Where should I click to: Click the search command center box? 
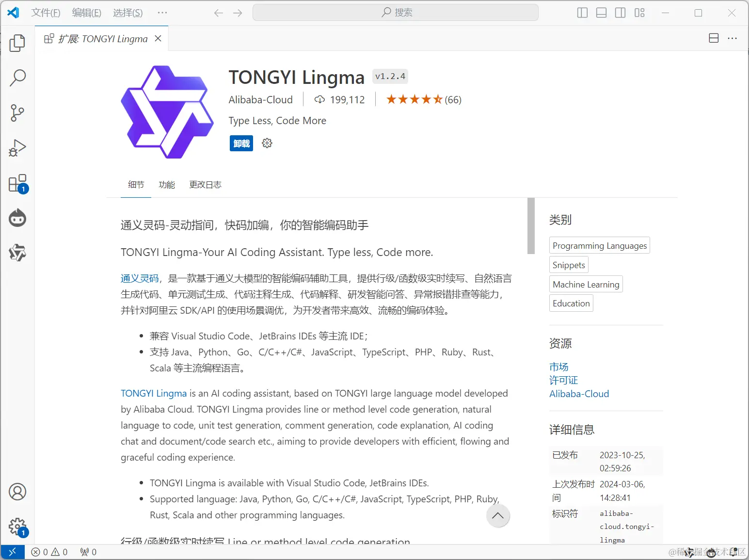[x=396, y=13]
